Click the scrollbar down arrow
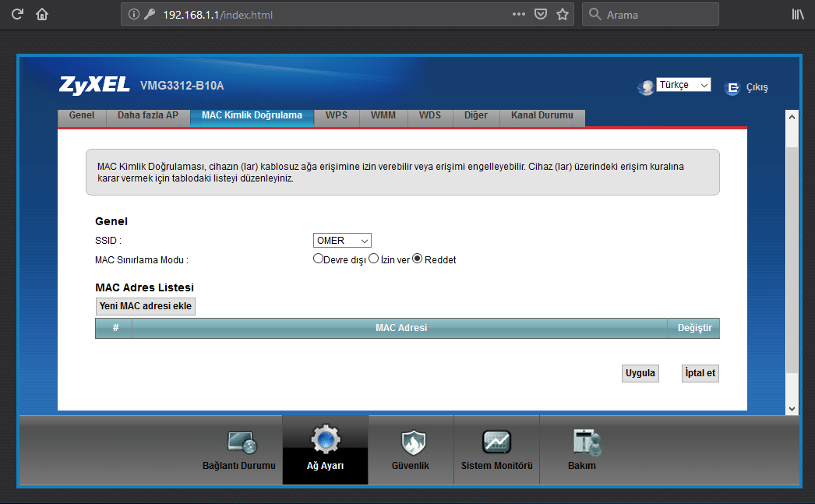815x504 pixels. (792, 408)
